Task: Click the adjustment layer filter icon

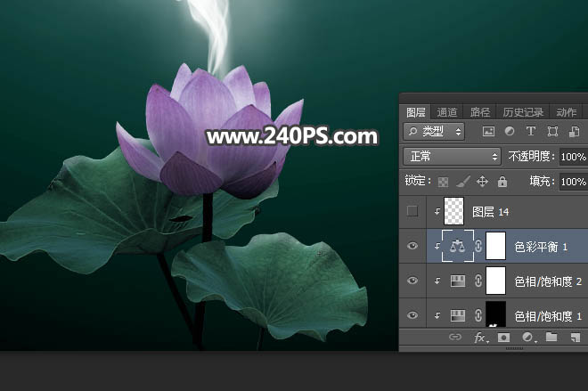Action: click(x=510, y=131)
